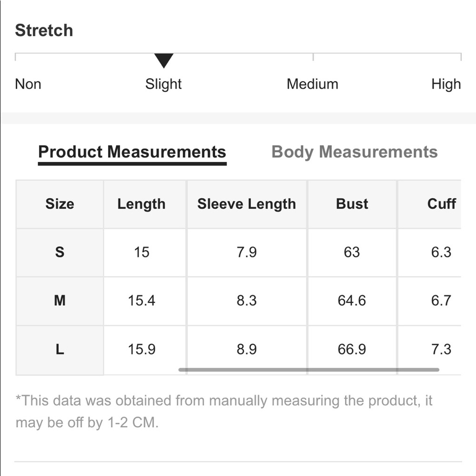Click the Cuff column header
476x476 pixels.
coord(441,204)
